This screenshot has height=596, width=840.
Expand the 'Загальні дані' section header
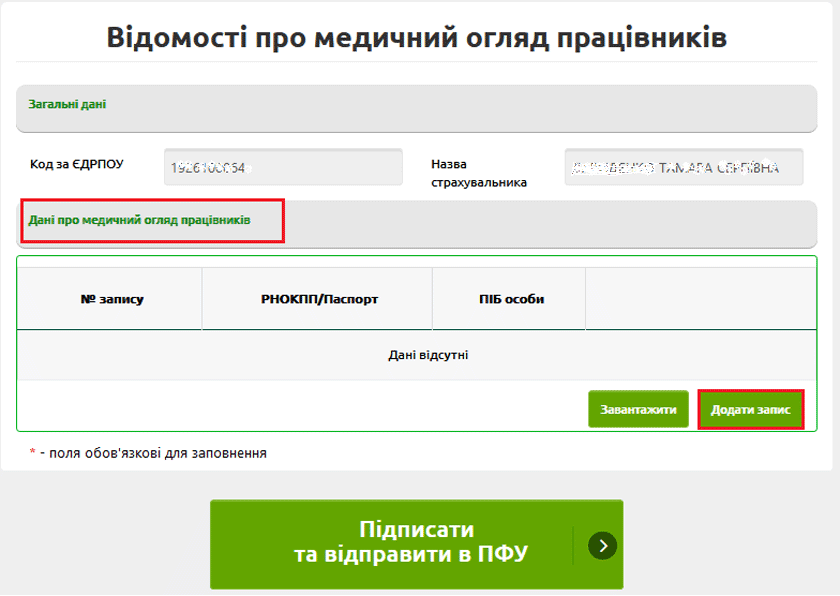(67, 104)
